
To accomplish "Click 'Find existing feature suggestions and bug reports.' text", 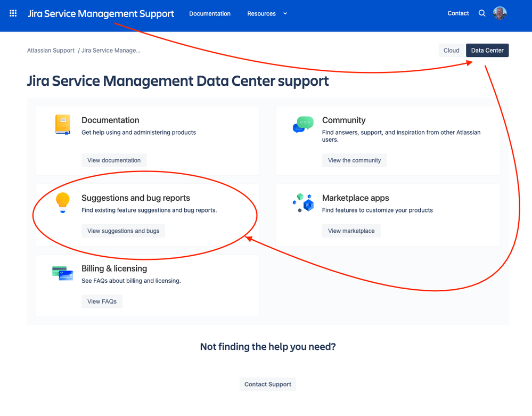I will tap(149, 210).
